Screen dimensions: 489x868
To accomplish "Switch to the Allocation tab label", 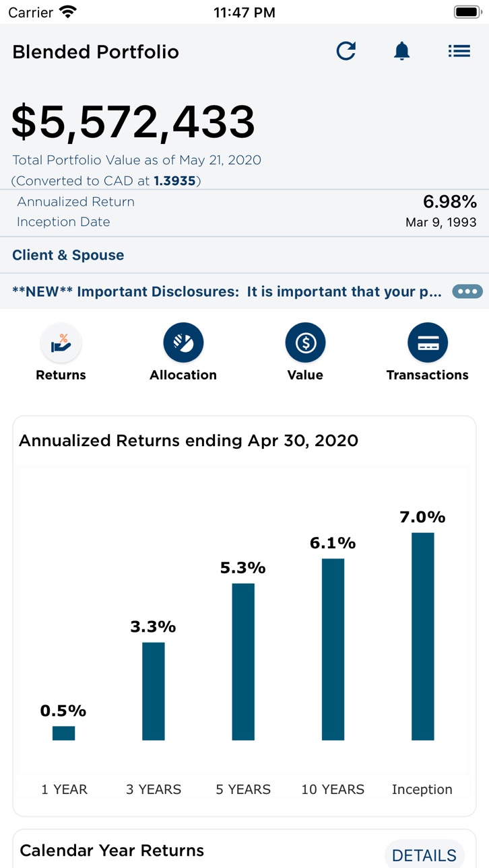I will click(183, 375).
